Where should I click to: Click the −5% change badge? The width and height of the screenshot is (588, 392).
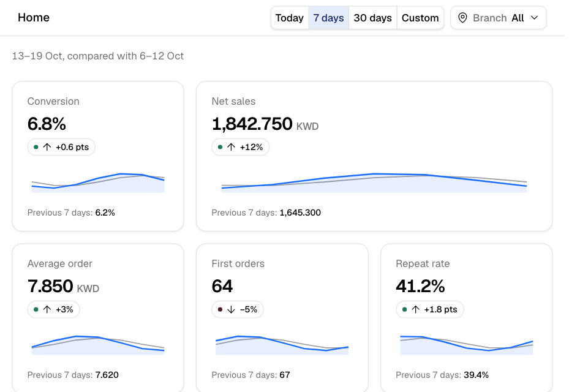click(x=238, y=309)
